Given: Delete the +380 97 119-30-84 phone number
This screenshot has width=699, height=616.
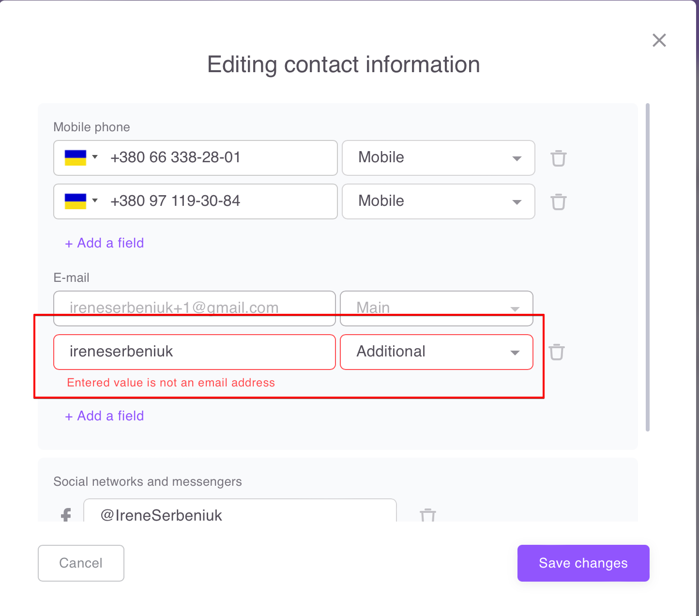Looking at the screenshot, I should click(x=558, y=202).
